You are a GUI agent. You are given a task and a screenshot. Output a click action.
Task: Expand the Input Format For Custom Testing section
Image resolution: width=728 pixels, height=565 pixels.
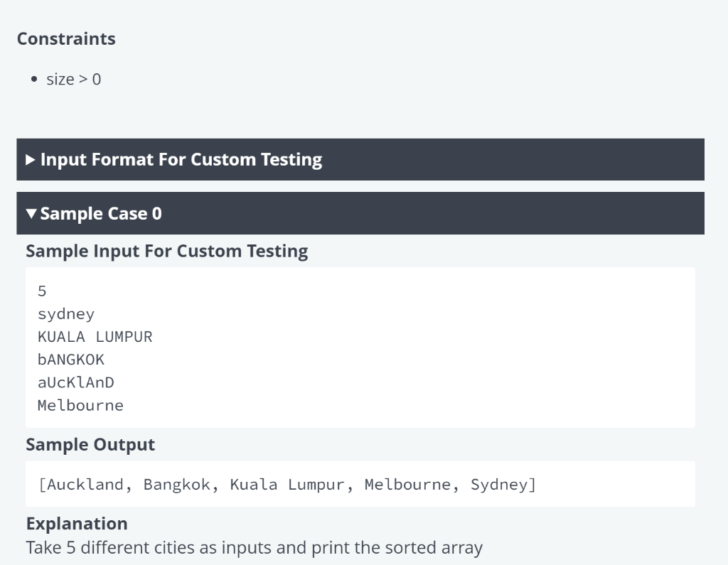tap(181, 159)
